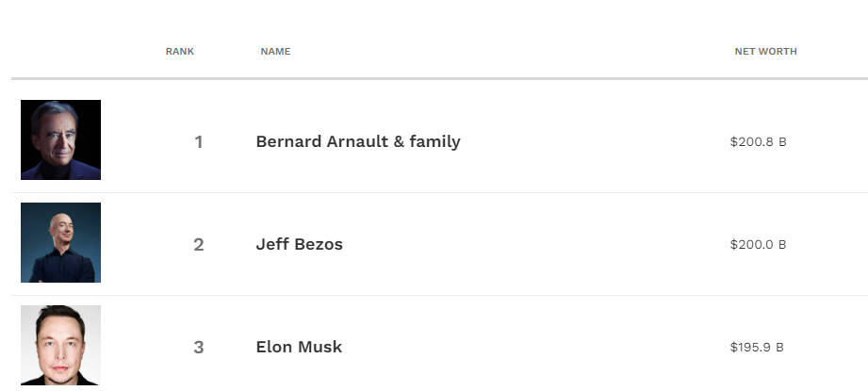The image size is (868, 391).
Task: Open the Elon Musk name link
Action: (299, 348)
